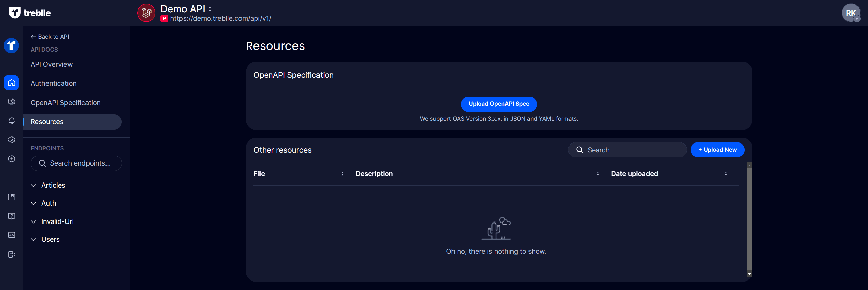Screen dimensions: 868x290
Task: Open OpenAPI Specification in sidebar menu
Action: tap(65, 103)
